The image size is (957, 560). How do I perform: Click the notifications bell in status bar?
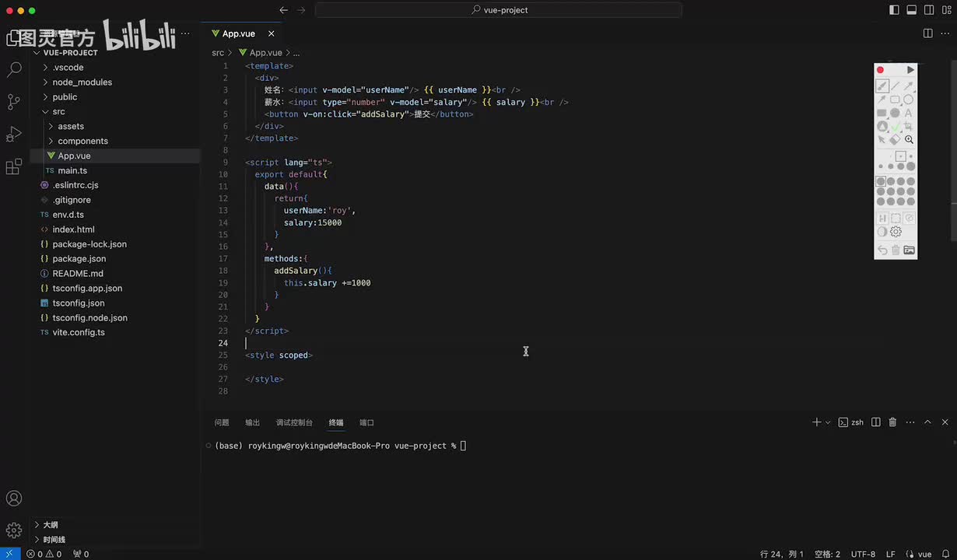pyautogui.click(x=946, y=554)
